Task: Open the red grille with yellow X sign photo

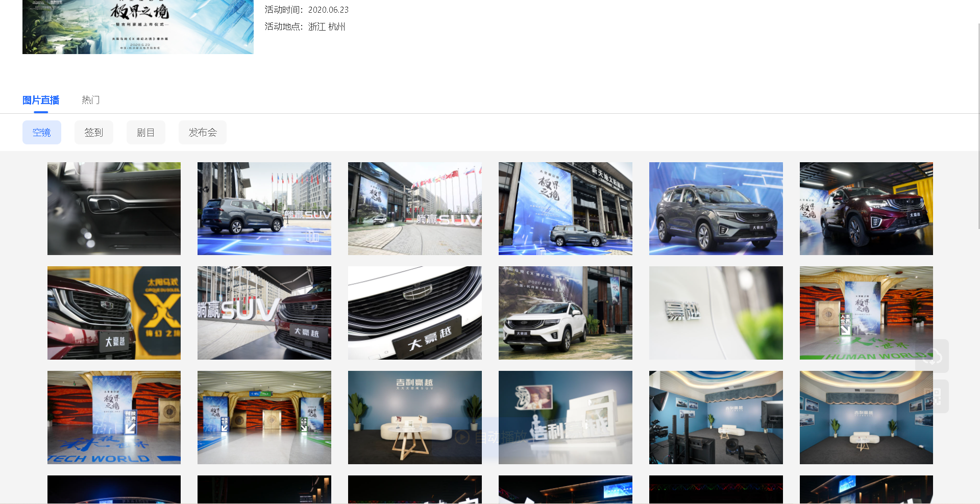Action: 114,313
